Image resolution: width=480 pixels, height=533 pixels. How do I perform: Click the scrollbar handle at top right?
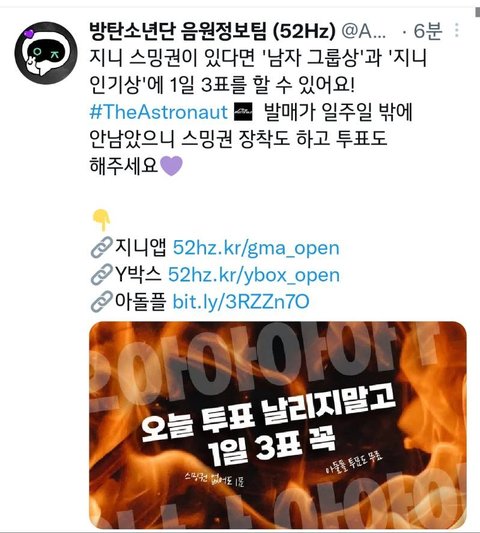click(478, 12)
